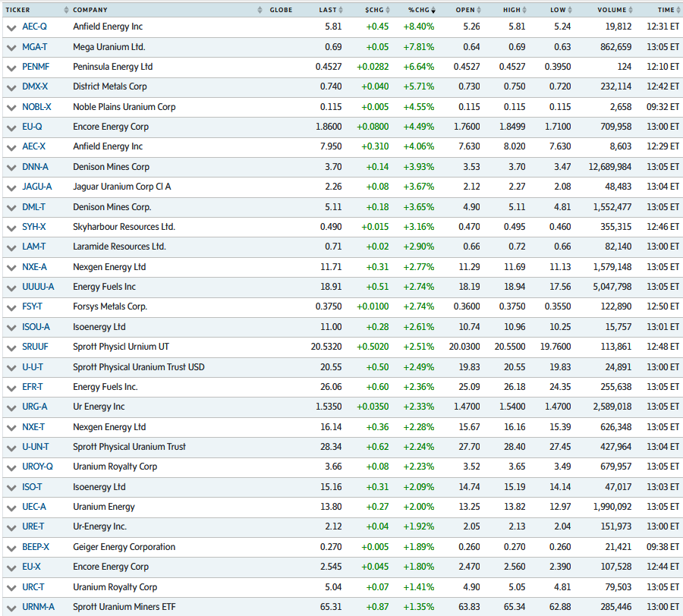Expand the URNM-A row chevron
This screenshot has width=683, height=616.
point(11,608)
